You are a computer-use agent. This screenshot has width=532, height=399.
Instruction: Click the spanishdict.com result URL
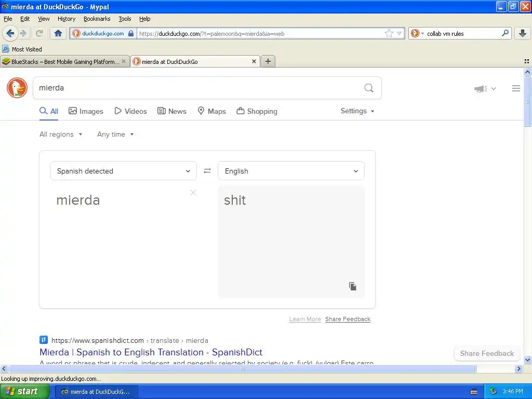(129, 340)
